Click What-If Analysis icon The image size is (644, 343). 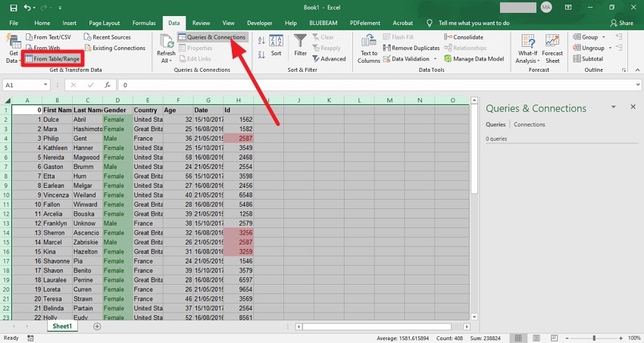tap(528, 42)
